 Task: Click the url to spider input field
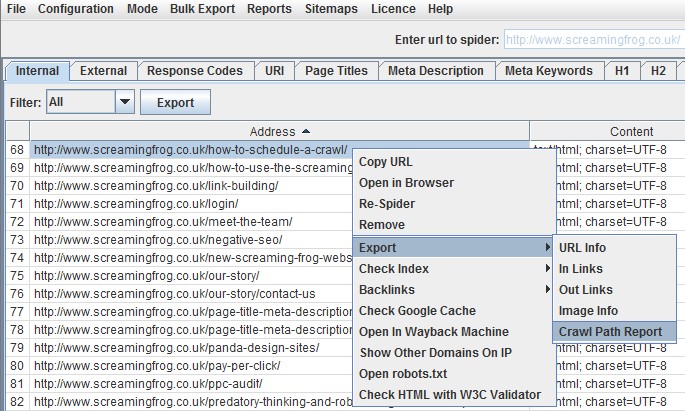pos(592,40)
